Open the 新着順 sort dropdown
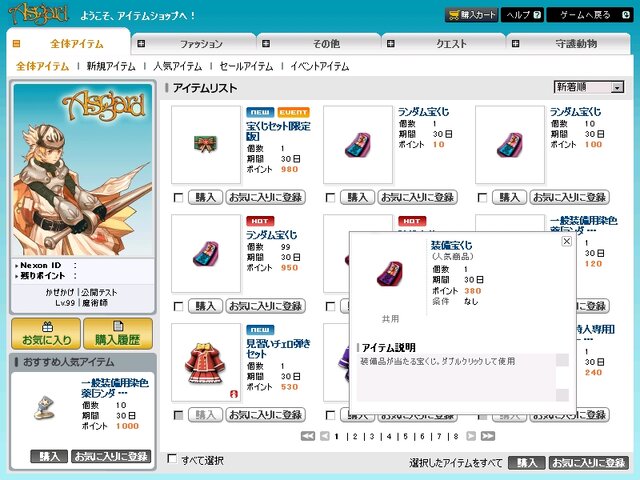Screen dimensions: 640x480 pyautogui.click(x=589, y=87)
